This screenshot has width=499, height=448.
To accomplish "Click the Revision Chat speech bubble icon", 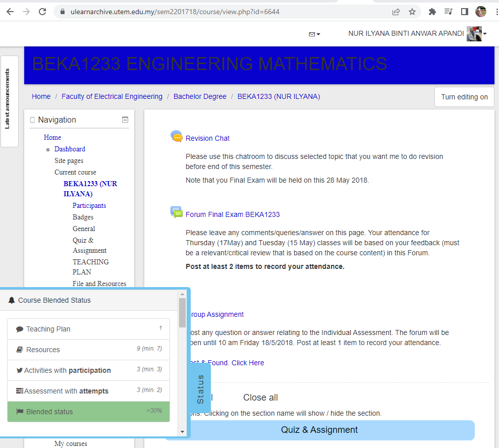I will click(177, 137).
